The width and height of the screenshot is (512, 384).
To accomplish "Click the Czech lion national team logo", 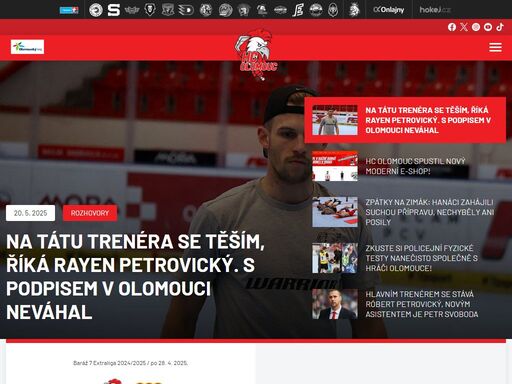I will click(x=354, y=10).
